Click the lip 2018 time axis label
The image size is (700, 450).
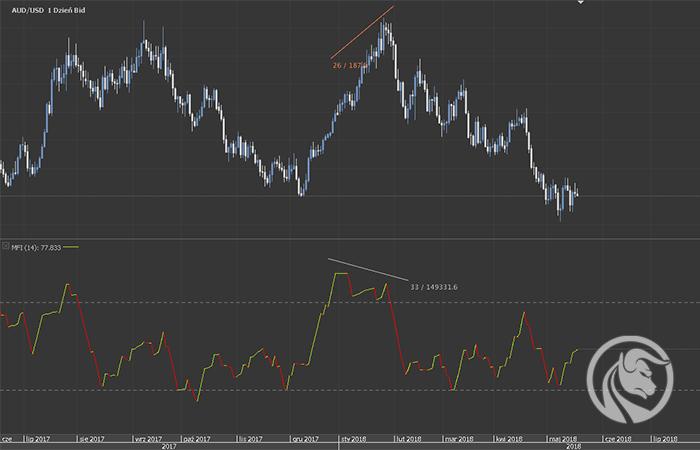point(666,439)
